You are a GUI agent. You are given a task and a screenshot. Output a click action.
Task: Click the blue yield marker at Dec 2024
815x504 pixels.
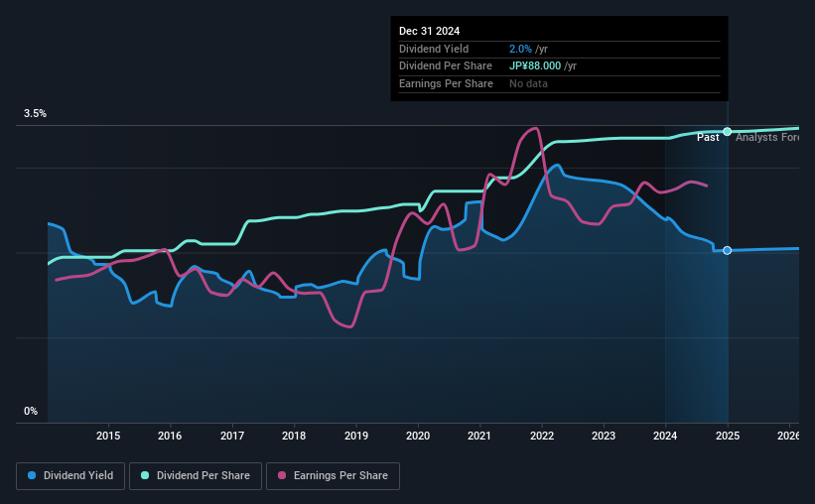(x=728, y=250)
